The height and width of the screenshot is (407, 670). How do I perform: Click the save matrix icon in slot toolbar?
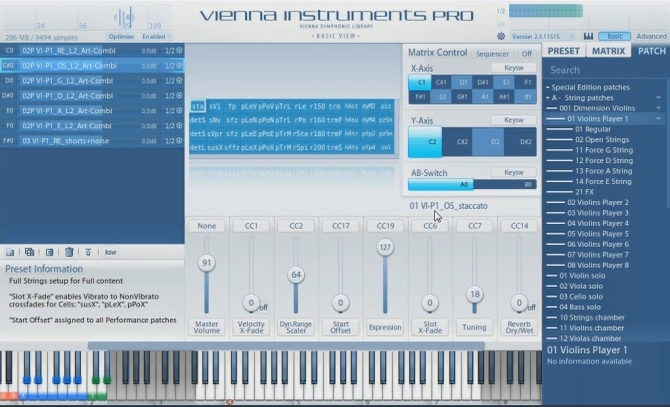[x=10, y=252]
